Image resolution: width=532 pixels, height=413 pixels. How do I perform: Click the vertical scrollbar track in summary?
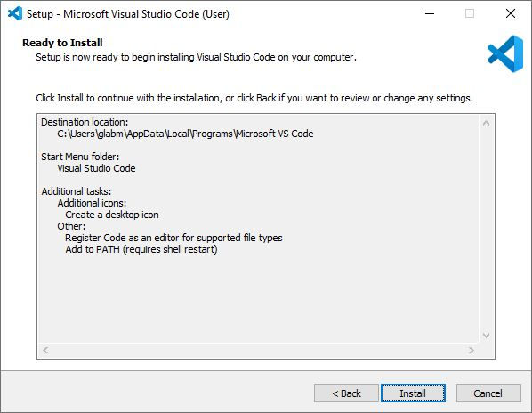click(486, 230)
